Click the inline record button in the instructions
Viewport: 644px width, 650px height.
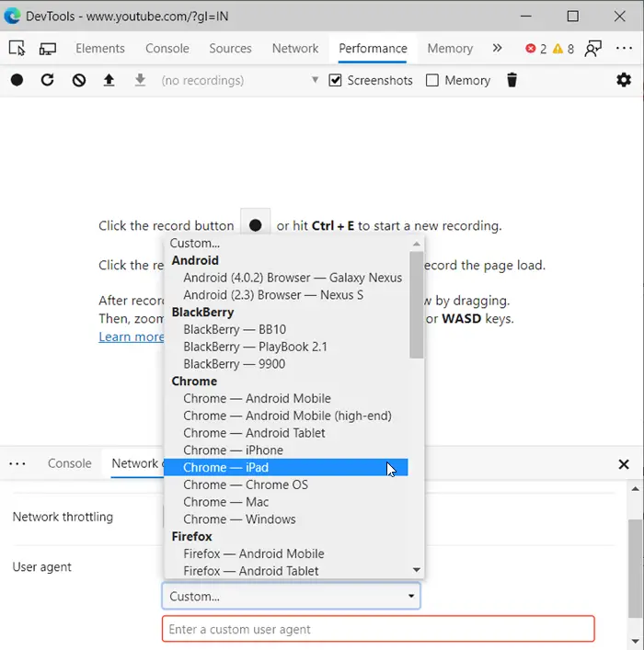pos(255,225)
